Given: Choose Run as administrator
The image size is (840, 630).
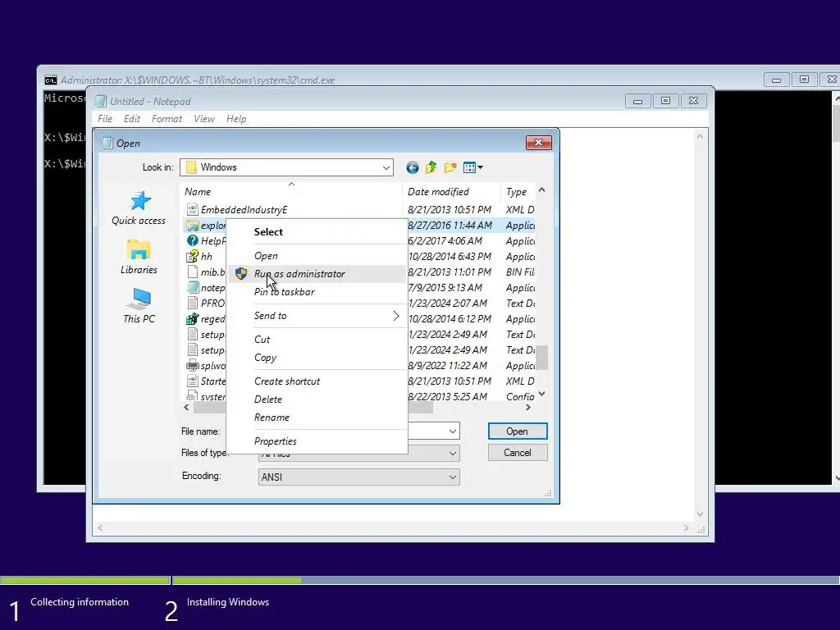Looking at the screenshot, I should click(317, 274).
